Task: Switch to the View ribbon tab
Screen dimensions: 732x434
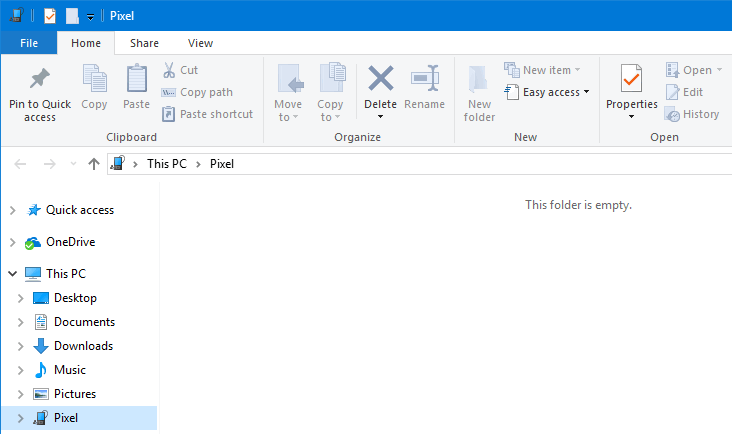Action: pyautogui.click(x=200, y=43)
